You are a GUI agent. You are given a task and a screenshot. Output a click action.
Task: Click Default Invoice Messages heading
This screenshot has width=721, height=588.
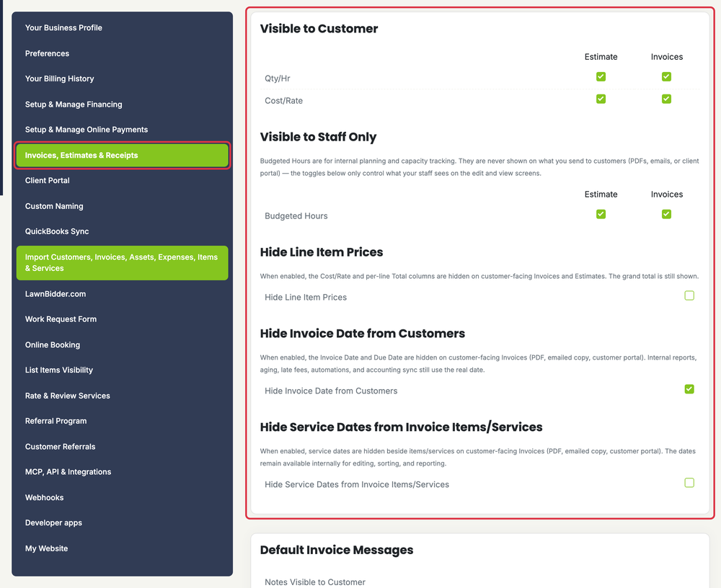coord(337,550)
